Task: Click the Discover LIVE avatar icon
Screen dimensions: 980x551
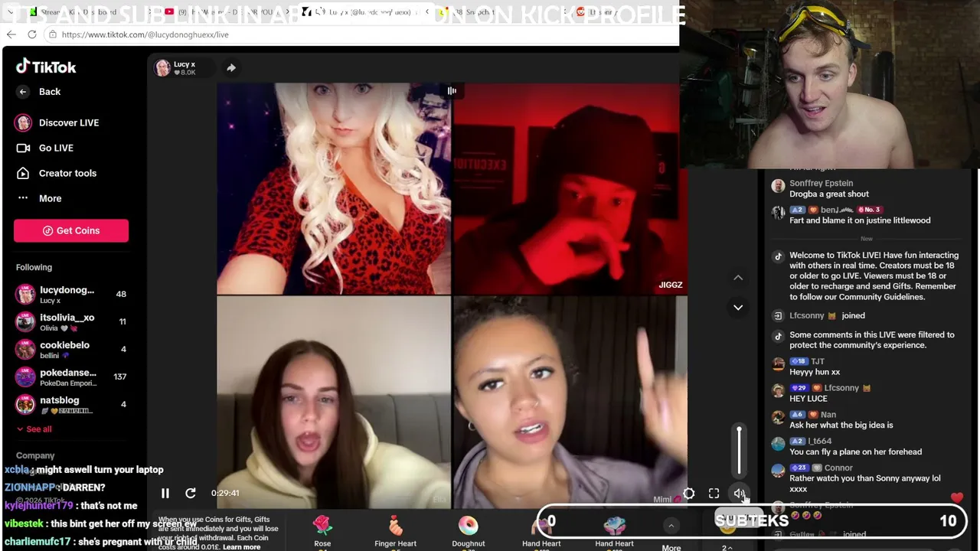Action: pyautogui.click(x=23, y=122)
